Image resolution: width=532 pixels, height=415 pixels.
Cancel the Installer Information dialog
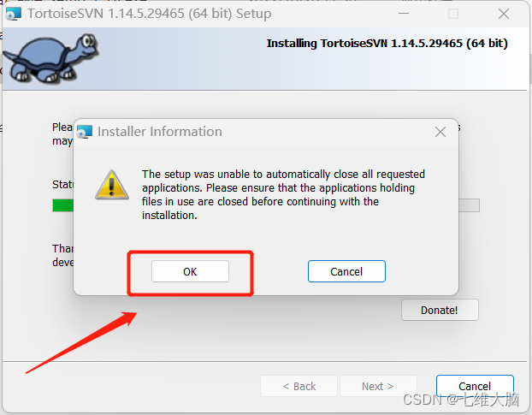point(346,271)
